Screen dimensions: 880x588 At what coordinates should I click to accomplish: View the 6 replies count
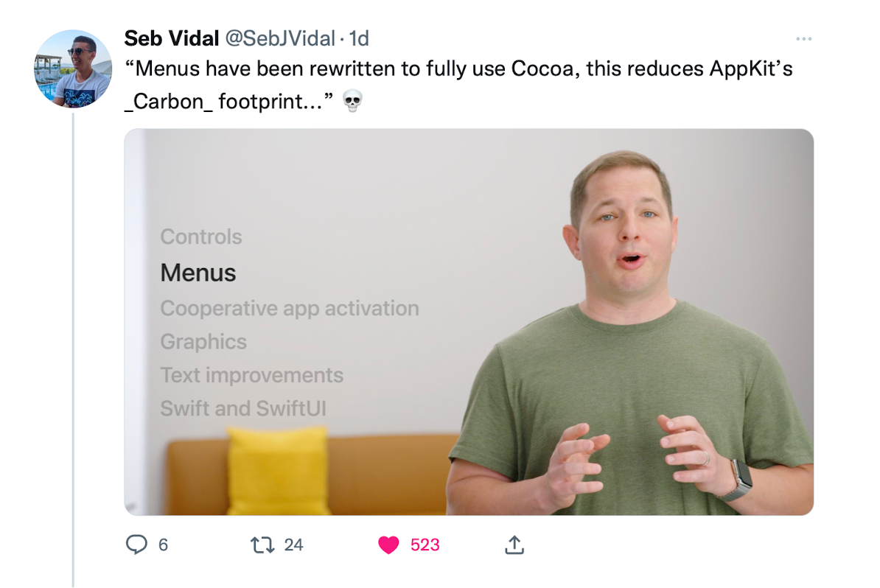click(x=164, y=545)
